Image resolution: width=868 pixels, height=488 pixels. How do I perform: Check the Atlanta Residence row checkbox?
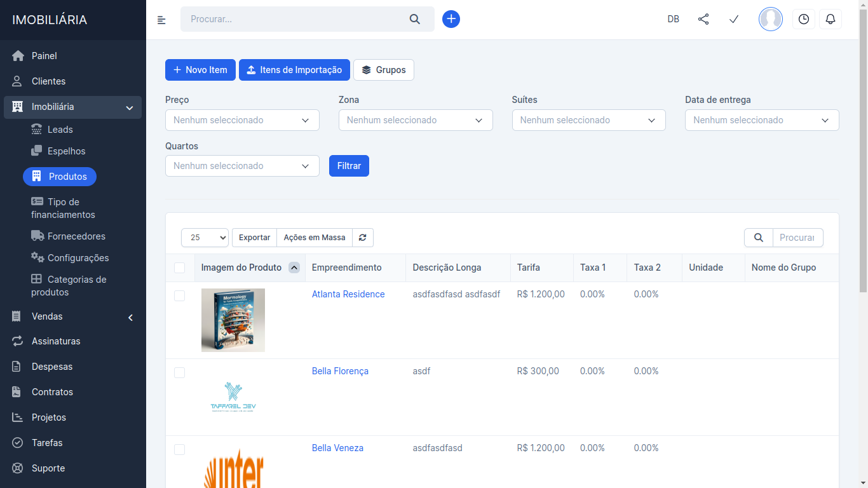pyautogui.click(x=179, y=295)
